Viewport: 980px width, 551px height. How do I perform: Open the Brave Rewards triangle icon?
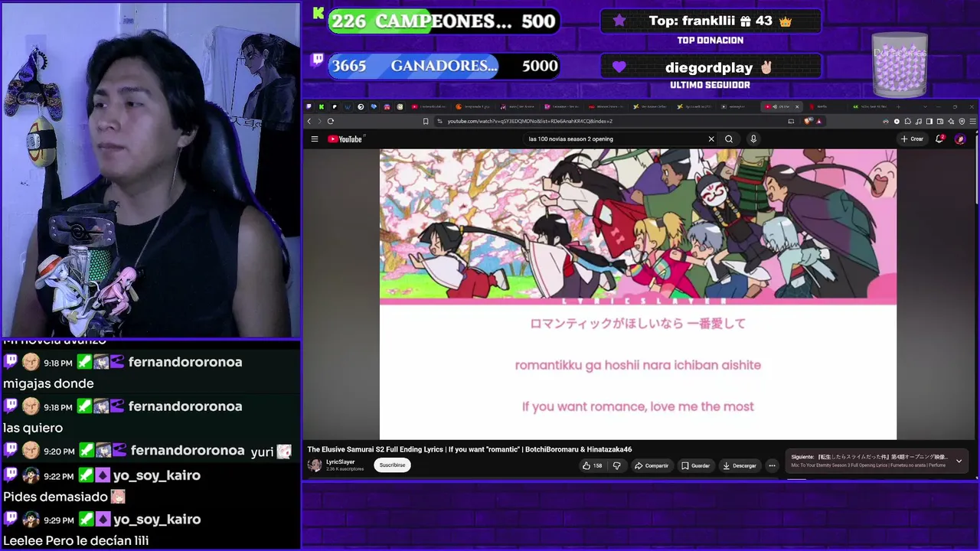pos(818,121)
